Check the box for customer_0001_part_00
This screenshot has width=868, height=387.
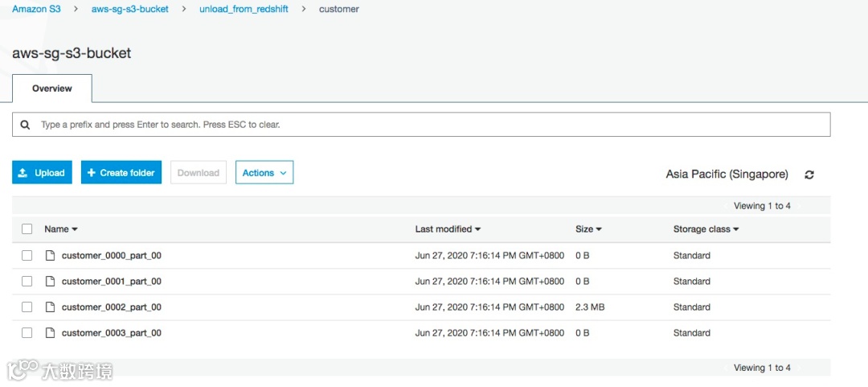[27, 281]
